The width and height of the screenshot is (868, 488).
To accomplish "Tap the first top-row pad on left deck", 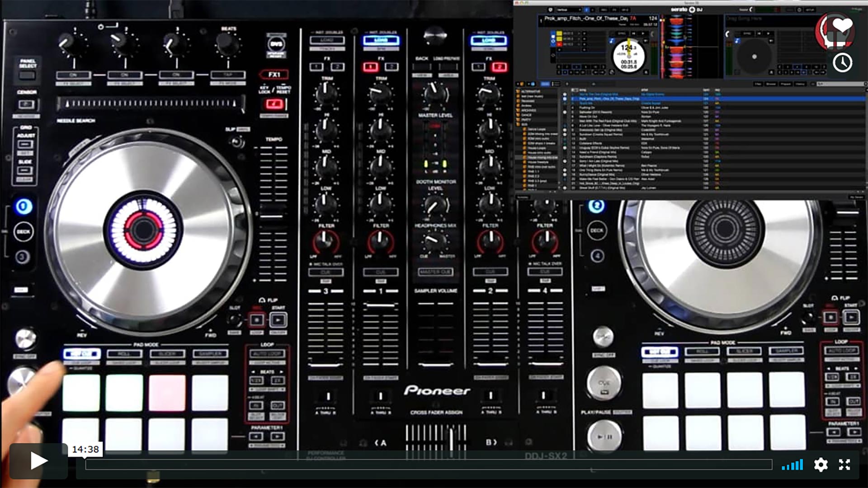I will tap(81, 393).
